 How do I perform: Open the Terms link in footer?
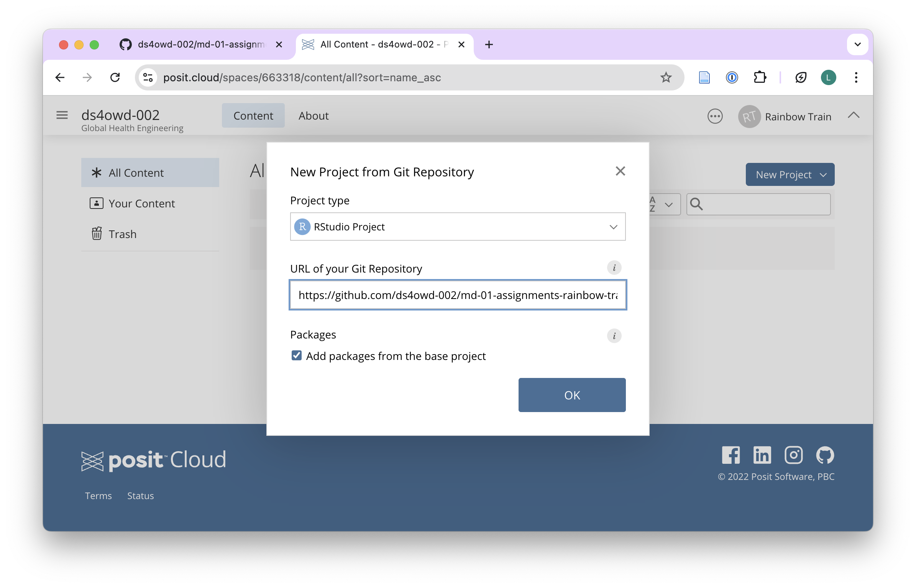(98, 496)
